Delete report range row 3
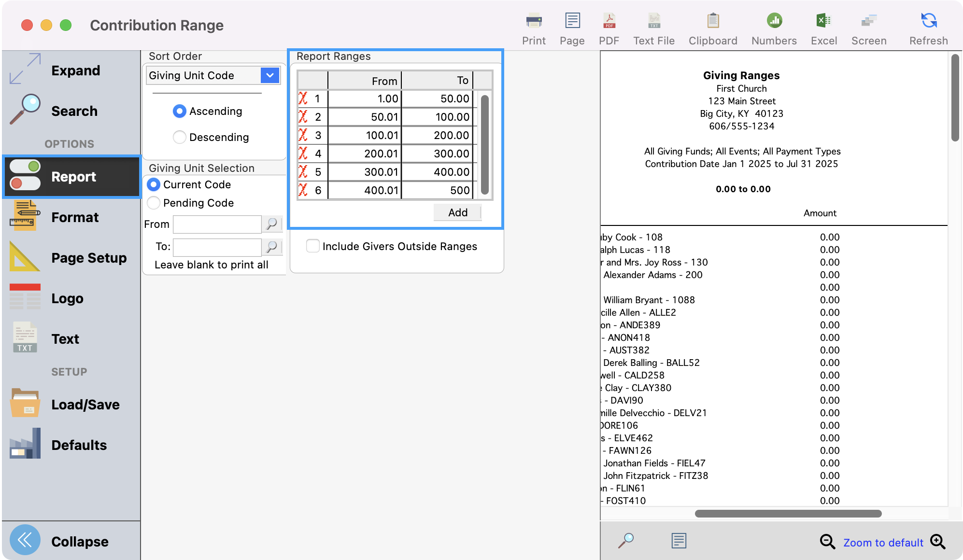 pos(303,135)
